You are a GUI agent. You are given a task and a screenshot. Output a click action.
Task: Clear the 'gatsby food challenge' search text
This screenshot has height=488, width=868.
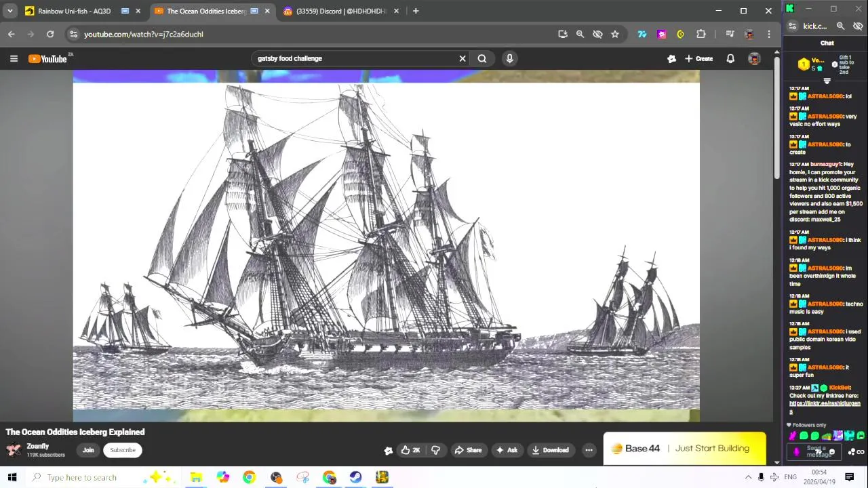click(462, 58)
